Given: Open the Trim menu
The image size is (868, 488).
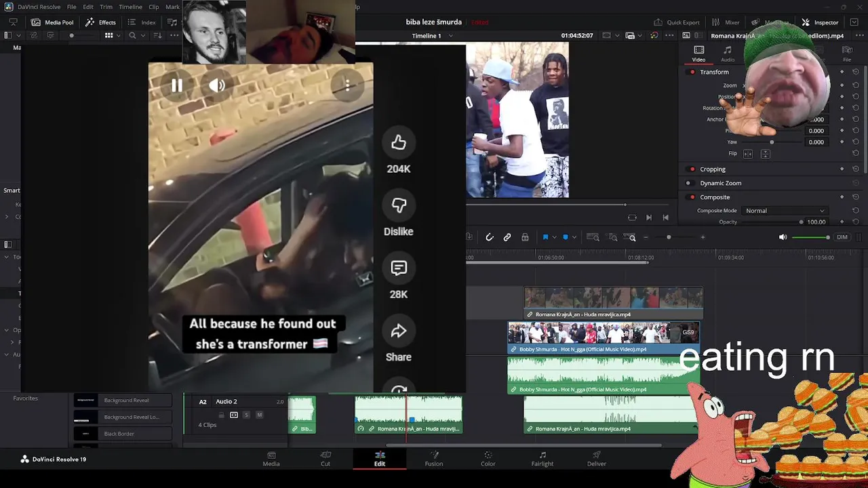Looking at the screenshot, I should [x=106, y=7].
